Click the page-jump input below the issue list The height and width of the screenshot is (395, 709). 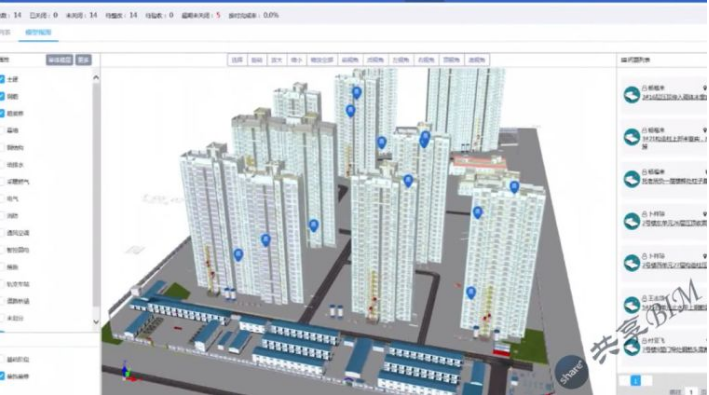tap(691, 391)
